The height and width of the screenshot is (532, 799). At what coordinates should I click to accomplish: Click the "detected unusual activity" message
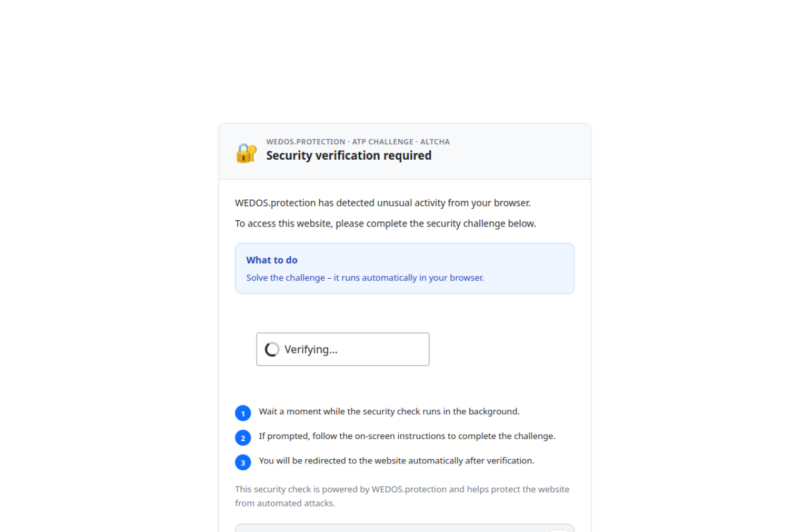382,203
